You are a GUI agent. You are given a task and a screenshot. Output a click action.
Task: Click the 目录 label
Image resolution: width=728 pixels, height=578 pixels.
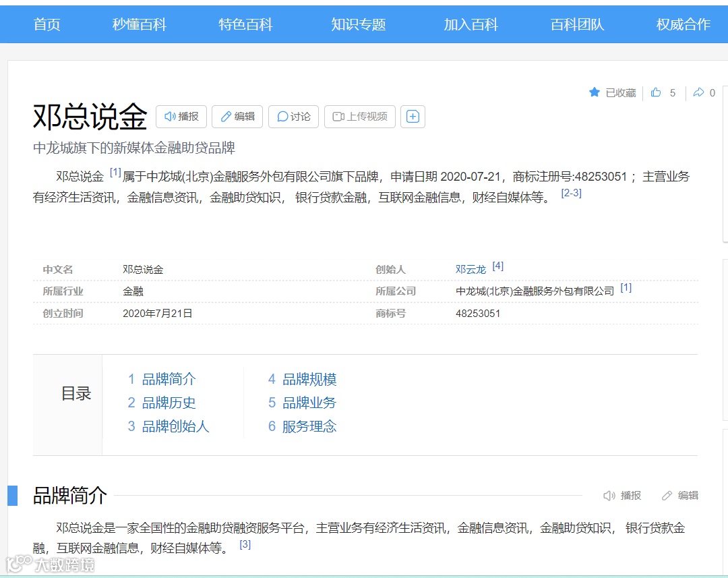[x=76, y=394]
